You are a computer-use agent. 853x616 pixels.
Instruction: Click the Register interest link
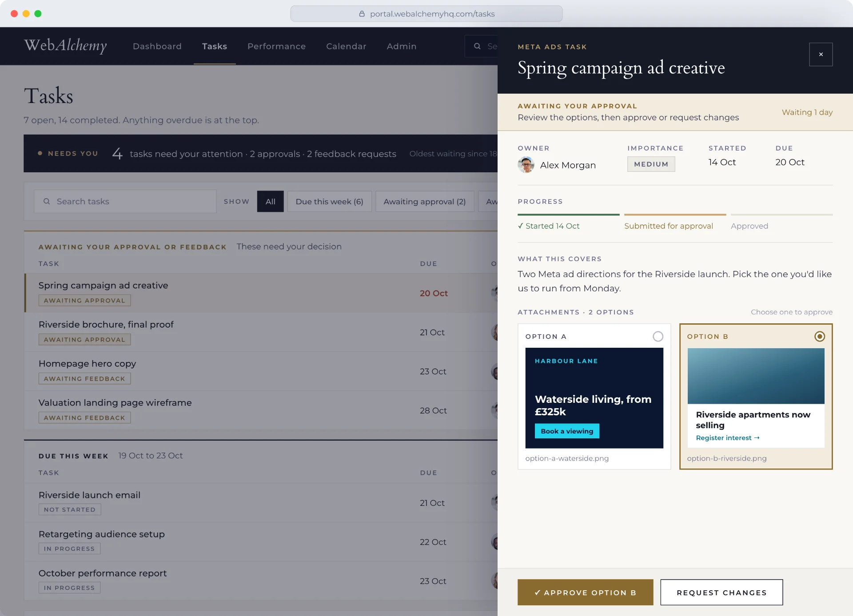click(728, 437)
